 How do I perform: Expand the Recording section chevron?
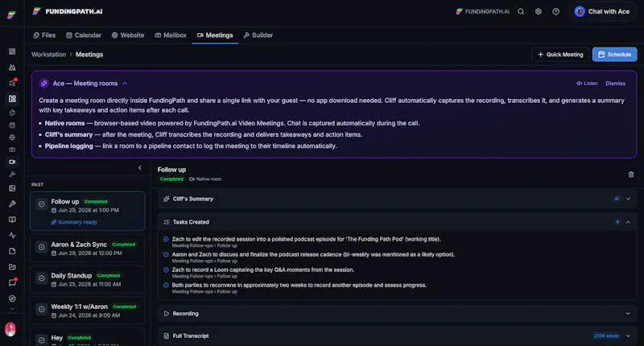pyautogui.click(x=628, y=314)
